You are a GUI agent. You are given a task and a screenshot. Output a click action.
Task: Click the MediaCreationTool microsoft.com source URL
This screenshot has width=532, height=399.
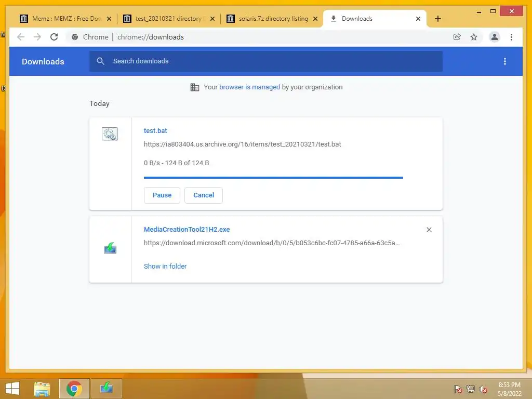(271, 243)
